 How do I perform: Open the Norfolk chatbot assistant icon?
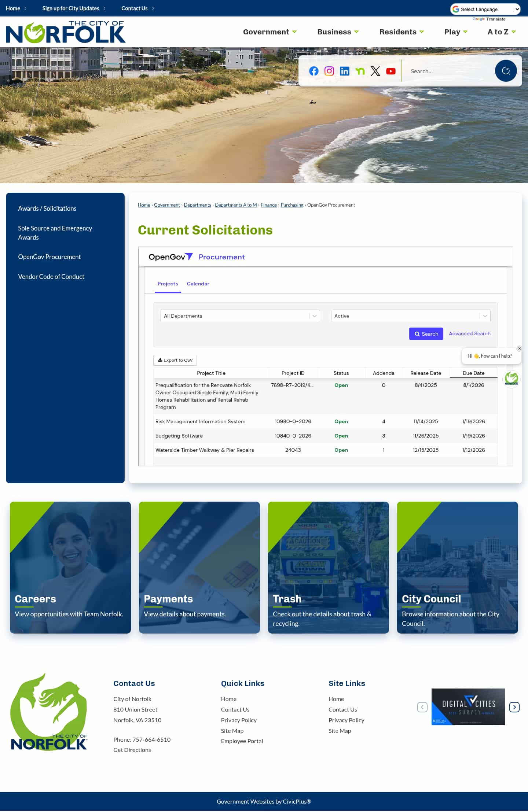pyautogui.click(x=511, y=379)
